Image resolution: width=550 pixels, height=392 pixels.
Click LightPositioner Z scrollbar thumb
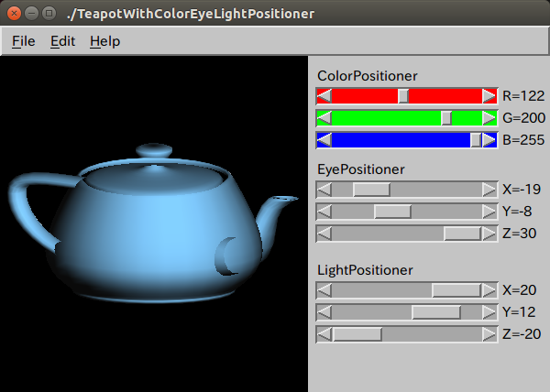point(357,334)
